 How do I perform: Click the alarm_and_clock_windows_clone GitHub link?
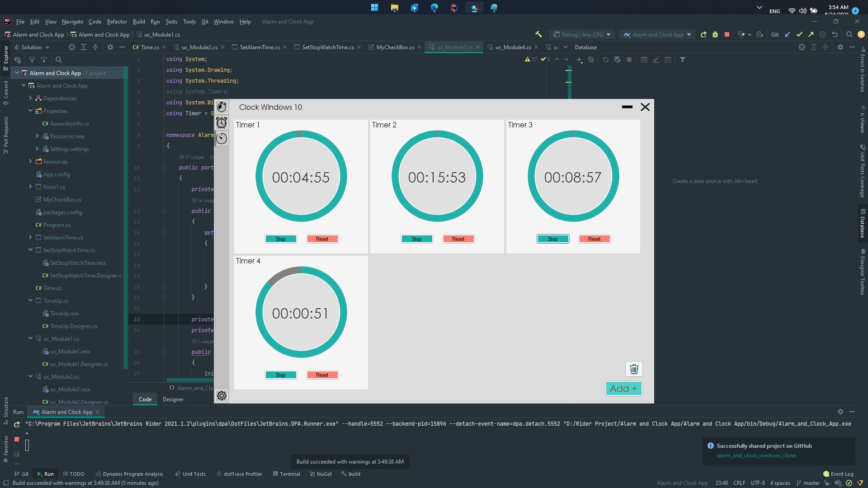pyautogui.click(x=756, y=455)
